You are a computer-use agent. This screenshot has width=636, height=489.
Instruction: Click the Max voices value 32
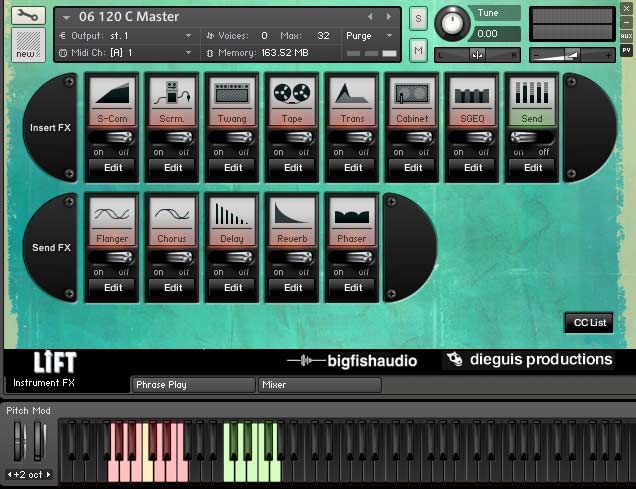click(x=323, y=36)
